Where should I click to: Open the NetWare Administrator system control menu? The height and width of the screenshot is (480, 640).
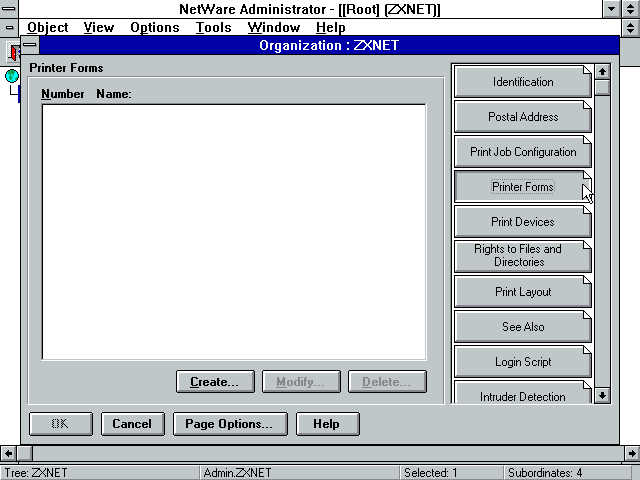click(x=9, y=9)
